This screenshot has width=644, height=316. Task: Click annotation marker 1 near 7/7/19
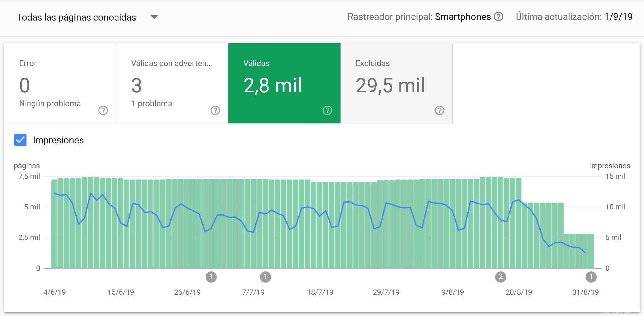(265, 277)
